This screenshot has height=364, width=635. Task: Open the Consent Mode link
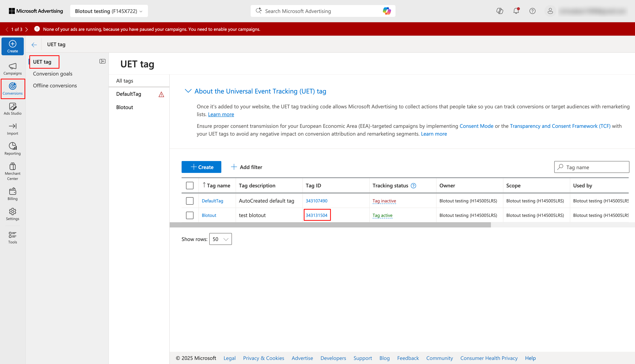click(476, 126)
